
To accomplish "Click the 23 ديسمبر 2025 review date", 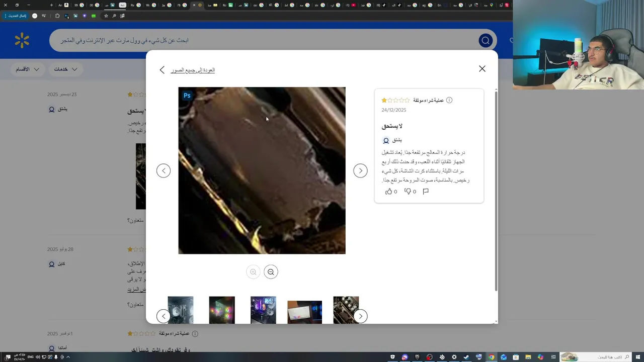I will point(62,94).
